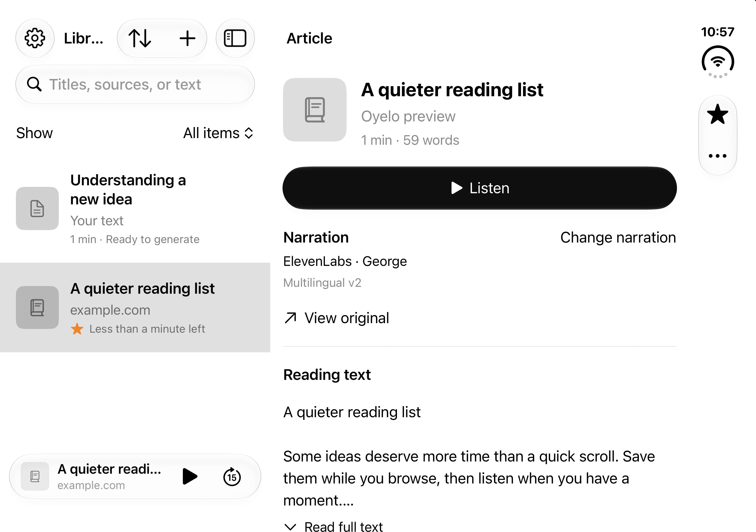
Task: Click the Article heading
Action: (x=309, y=38)
